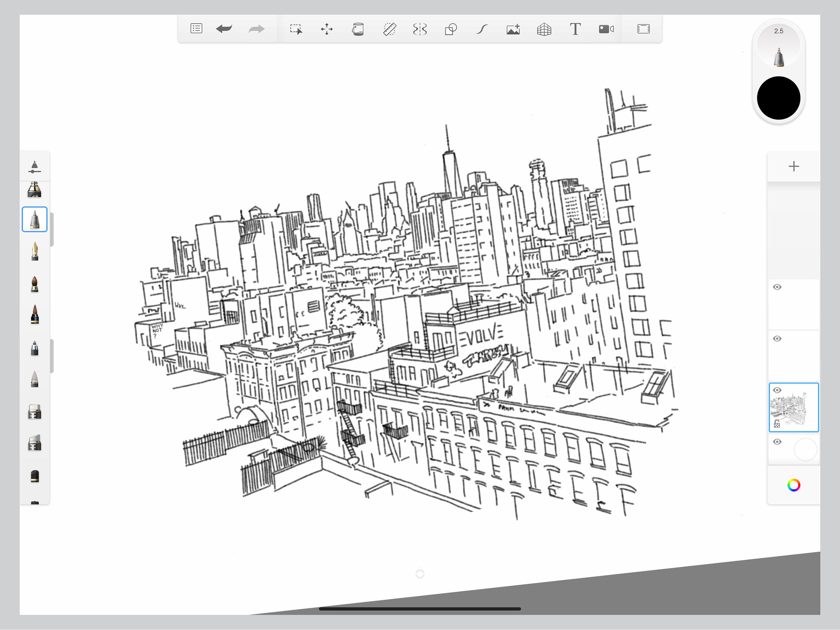
Task: Open color picker via black color puck
Action: [x=779, y=98]
